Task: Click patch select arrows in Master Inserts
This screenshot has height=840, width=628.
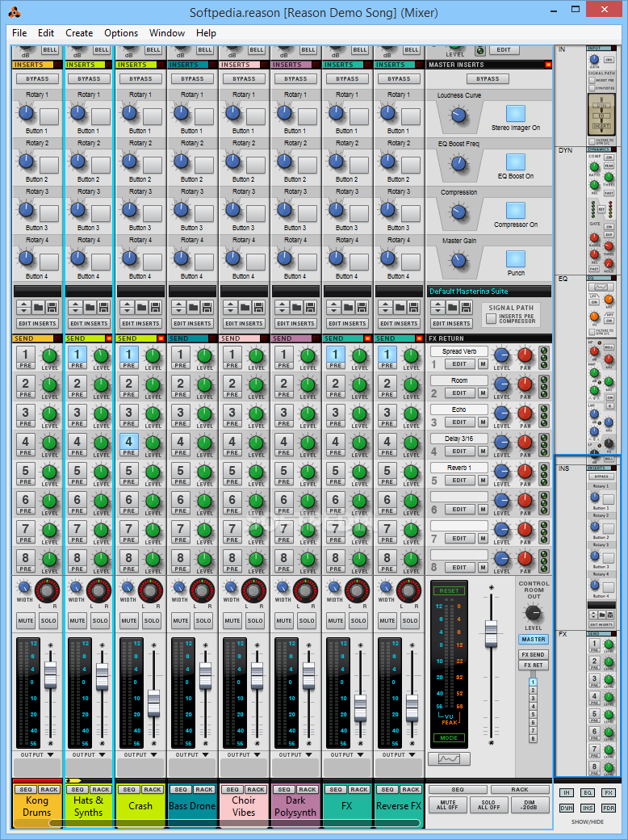Action: point(438,308)
